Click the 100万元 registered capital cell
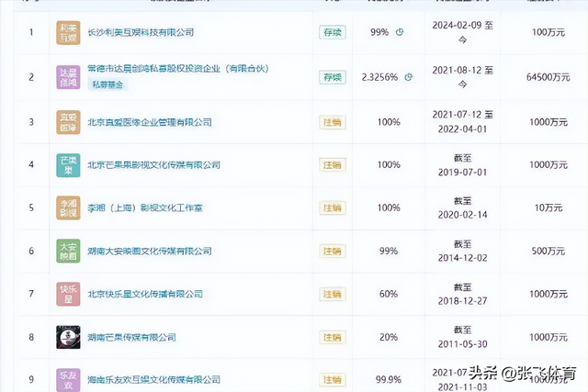This screenshot has height=392, width=588. pyautogui.click(x=548, y=32)
